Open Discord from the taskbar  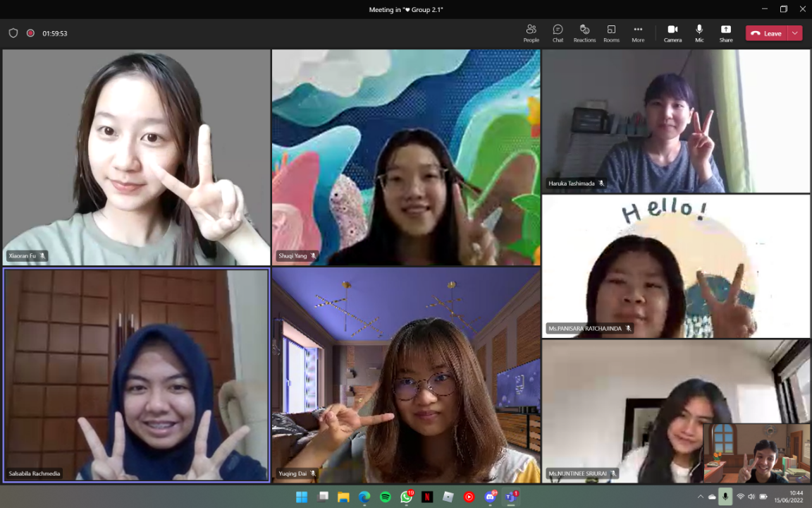pyautogui.click(x=491, y=497)
